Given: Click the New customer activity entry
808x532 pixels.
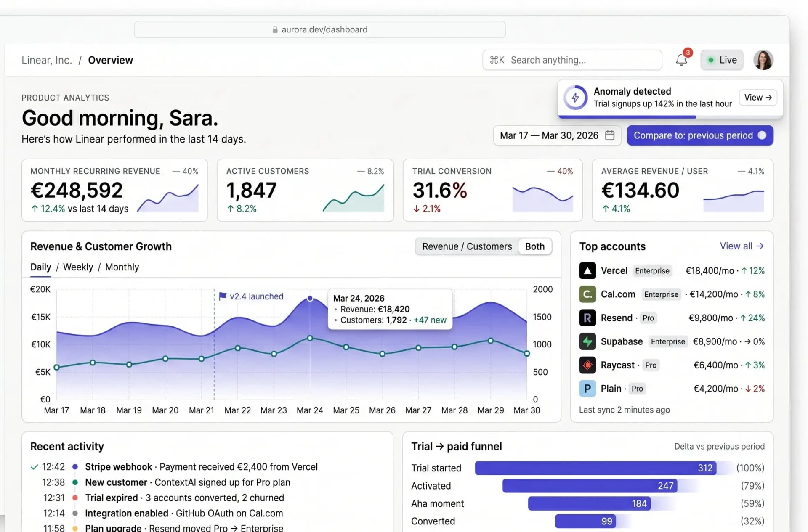Looking at the screenshot, I should [x=188, y=482].
